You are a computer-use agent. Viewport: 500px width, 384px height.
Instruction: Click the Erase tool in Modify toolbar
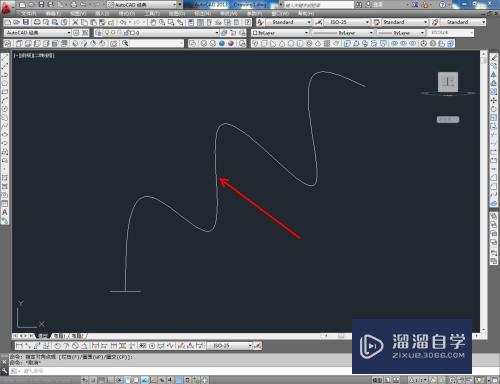point(494,57)
